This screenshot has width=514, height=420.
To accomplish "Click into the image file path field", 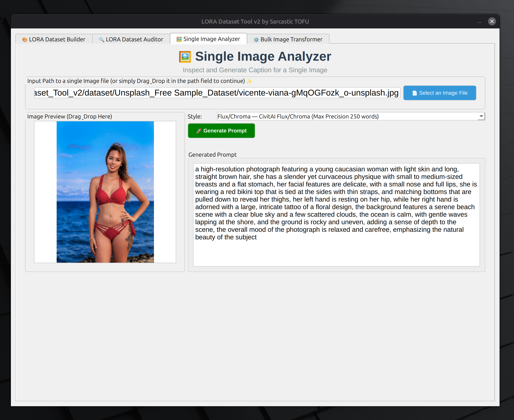I will (x=217, y=93).
